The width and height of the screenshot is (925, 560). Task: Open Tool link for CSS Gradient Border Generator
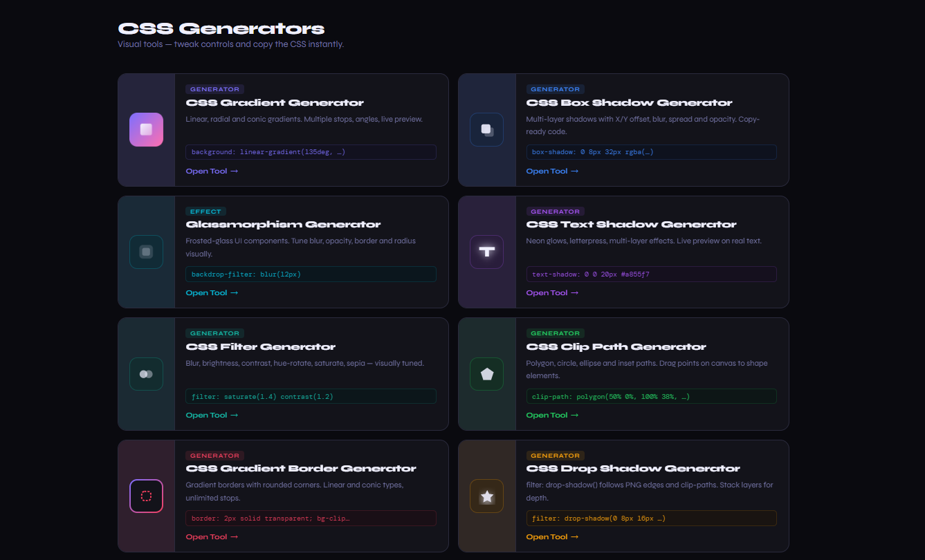coord(212,537)
